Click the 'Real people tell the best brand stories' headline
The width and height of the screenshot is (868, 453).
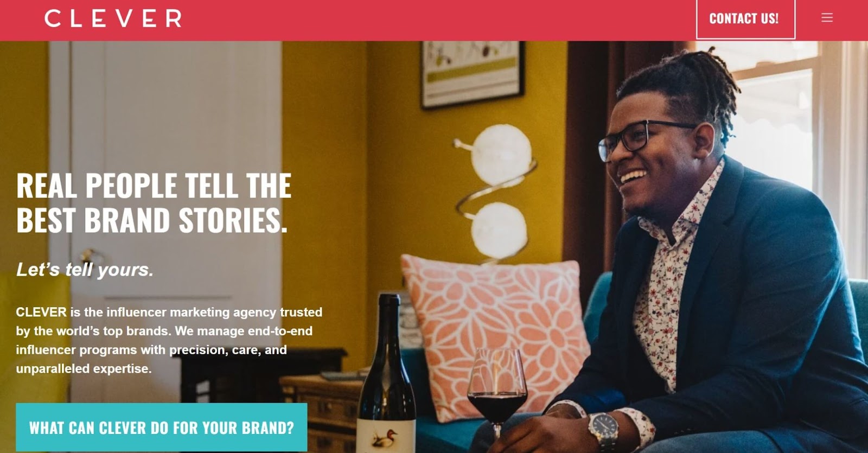click(154, 202)
